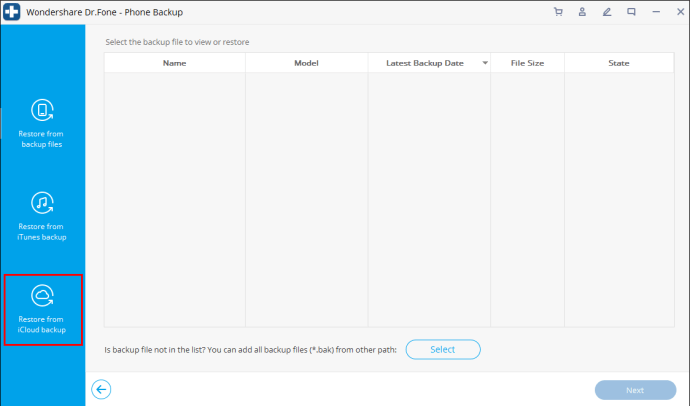This screenshot has width=690, height=406.
Task: Close the Dr.Fone window
Action: click(x=680, y=12)
